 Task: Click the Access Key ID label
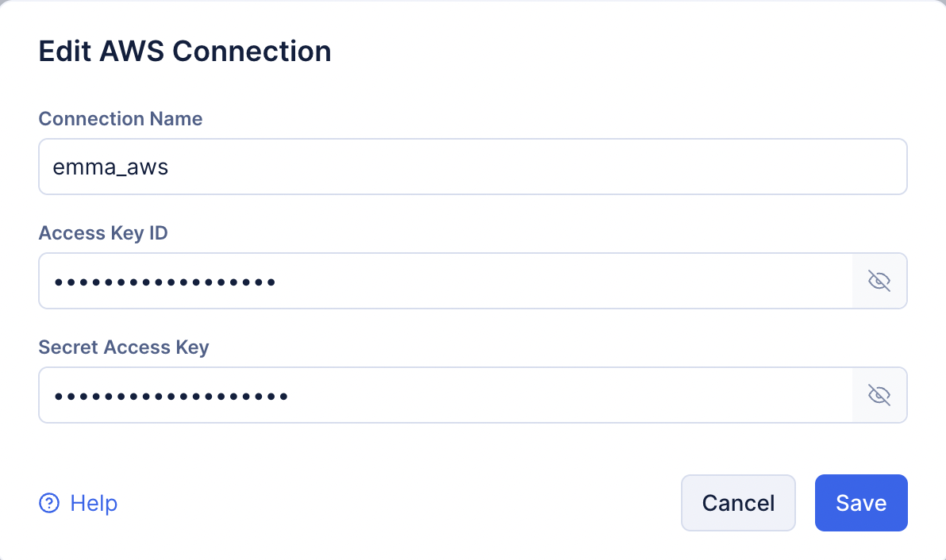(x=103, y=233)
